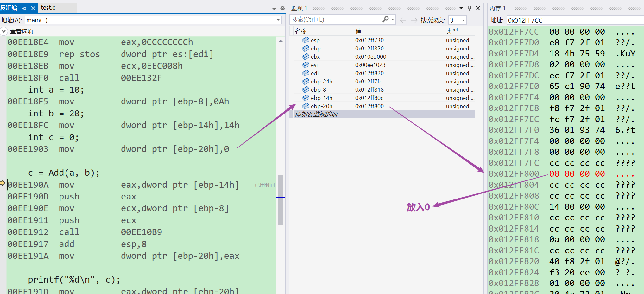Image resolution: width=644 pixels, height=294 pixels.
Task: Click the rep stos instruction at 00EE18E9
Action: tap(110, 54)
